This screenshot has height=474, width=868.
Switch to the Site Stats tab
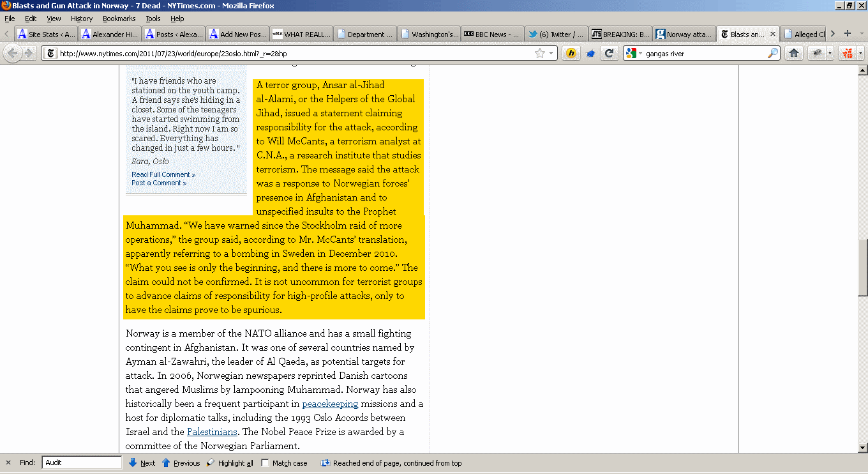point(46,34)
